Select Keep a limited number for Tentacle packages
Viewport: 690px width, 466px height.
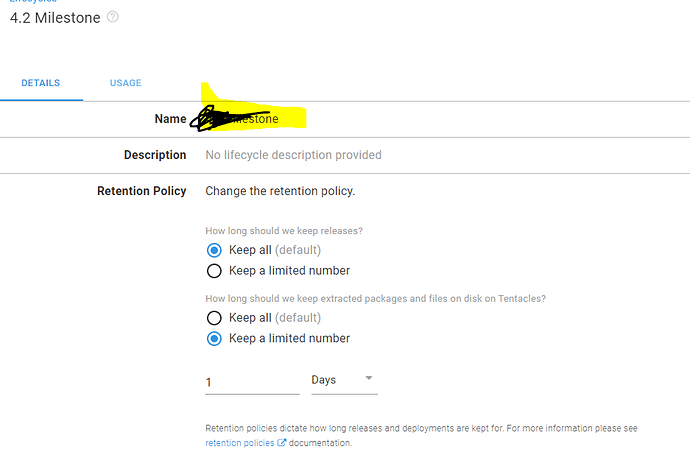(214, 338)
